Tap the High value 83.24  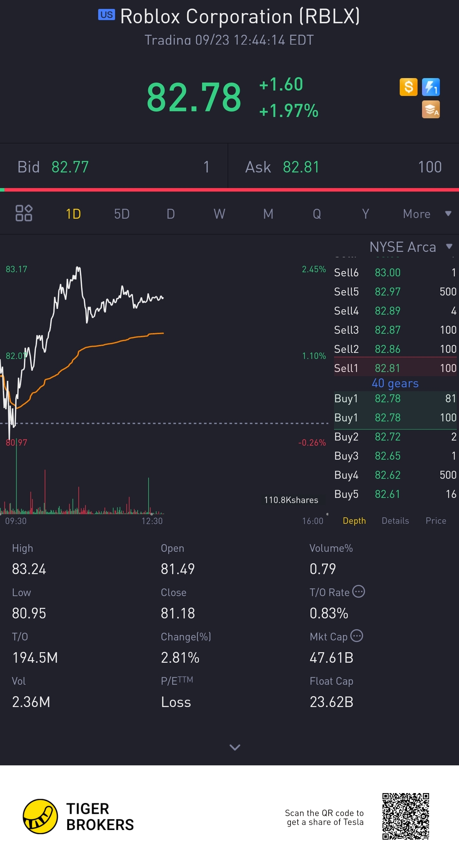(x=29, y=569)
